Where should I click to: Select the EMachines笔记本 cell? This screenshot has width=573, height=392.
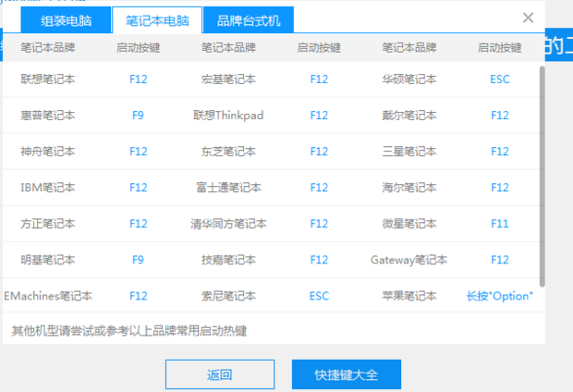coord(48,296)
